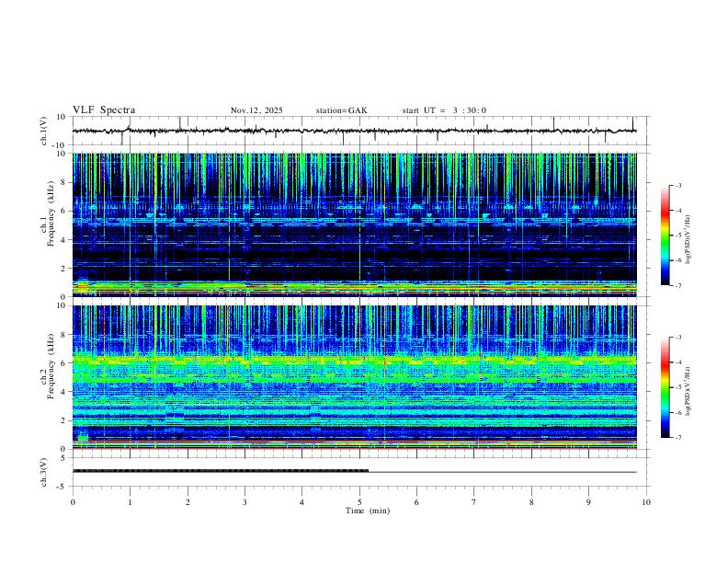Click the ch.3 voltage trace line
Viewport: 728px width, 563px height.
pos(354,472)
